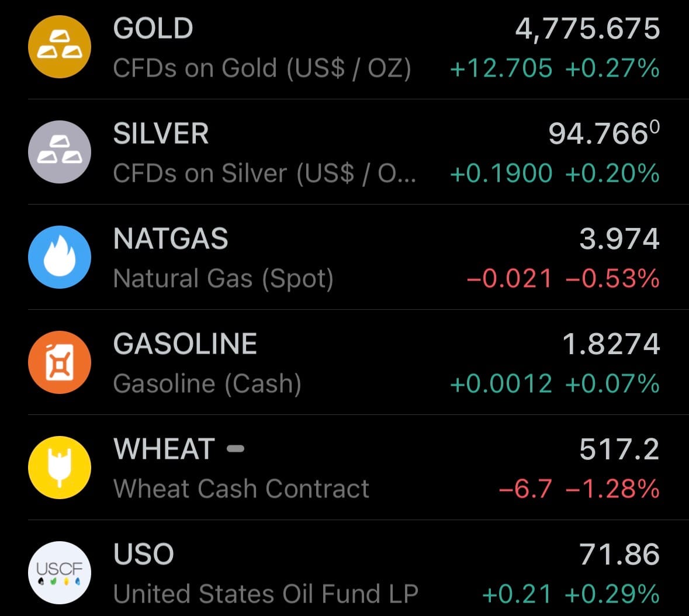Image resolution: width=689 pixels, height=616 pixels.
Task: Open the SILVER symbol name
Action: [x=161, y=134]
